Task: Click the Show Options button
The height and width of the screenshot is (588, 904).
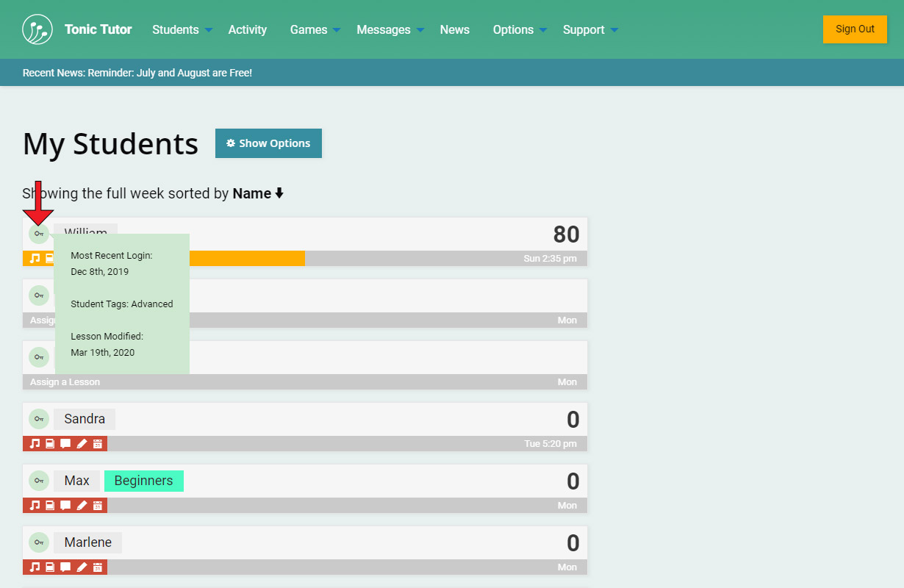Action: (268, 143)
